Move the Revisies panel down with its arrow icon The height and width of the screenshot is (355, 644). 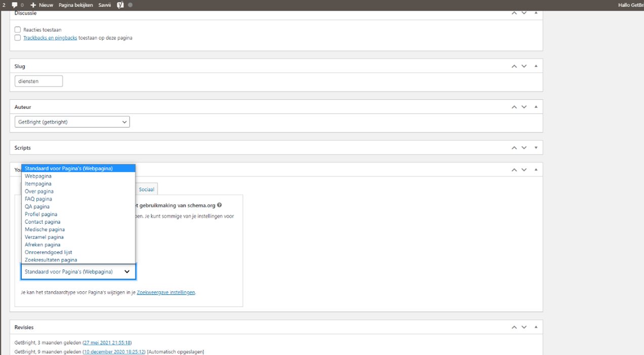[524, 327]
